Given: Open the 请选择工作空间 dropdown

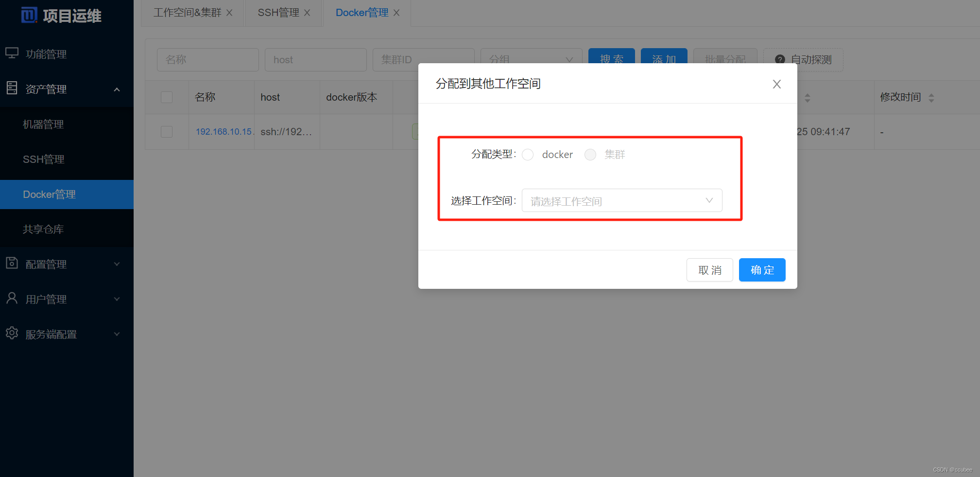Looking at the screenshot, I should 622,200.
